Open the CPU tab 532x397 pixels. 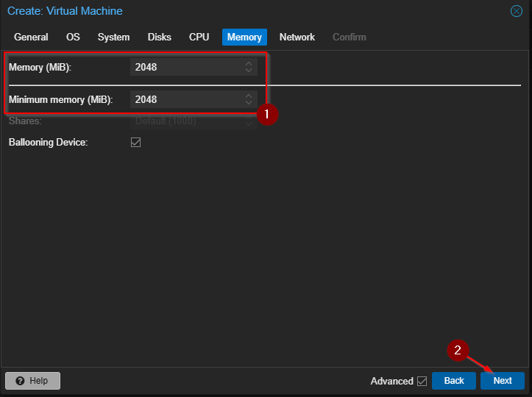199,37
